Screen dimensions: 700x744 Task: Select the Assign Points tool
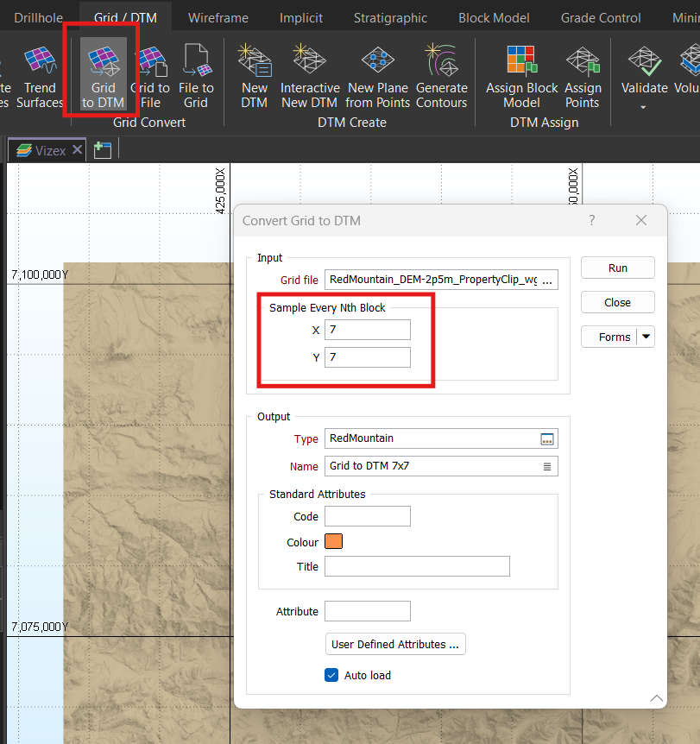[583, 77]
